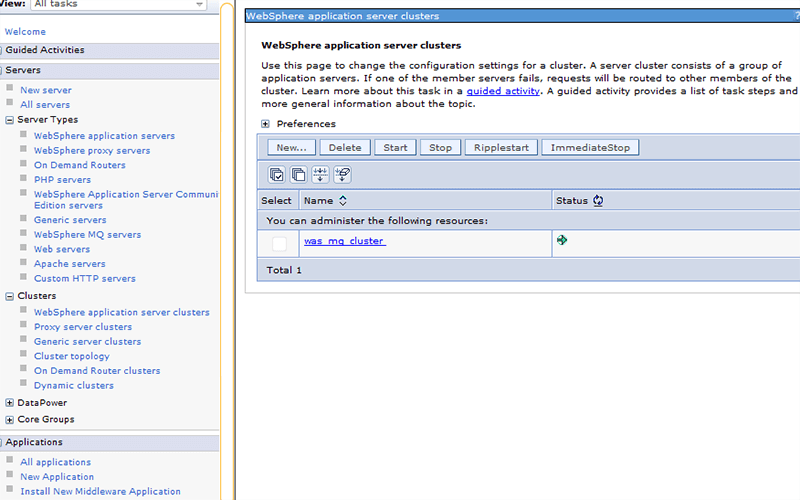The image size is (800, 500).
Task: Open Proxy server clusters
Action: click(83, 327)
